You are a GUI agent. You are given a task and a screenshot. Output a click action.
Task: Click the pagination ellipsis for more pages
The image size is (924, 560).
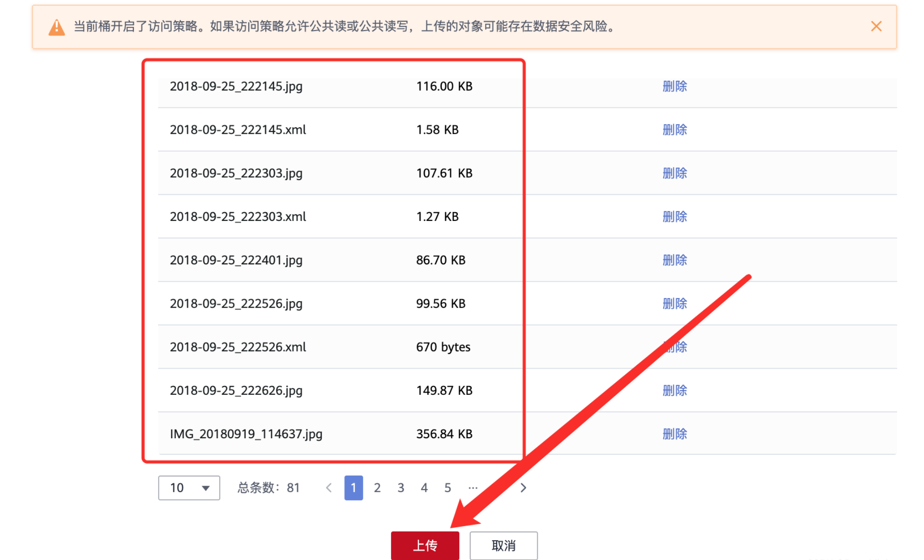[473, 488]
